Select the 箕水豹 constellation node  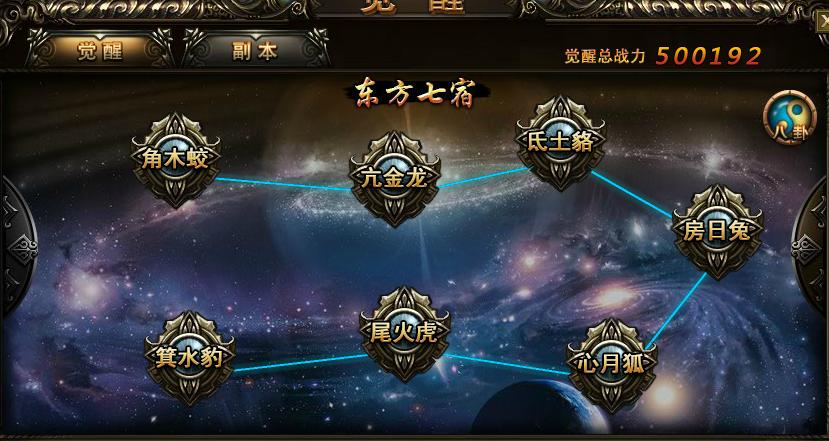[190, 357]
